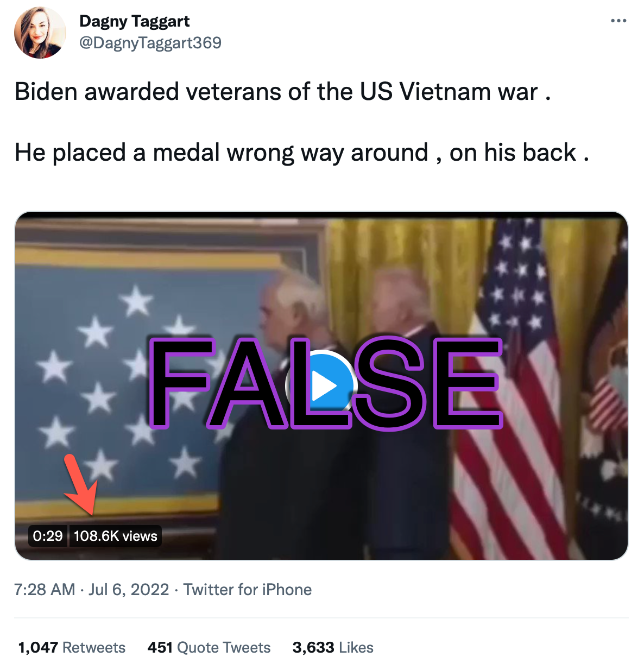Open the Dagny Taggart display name

134,21
